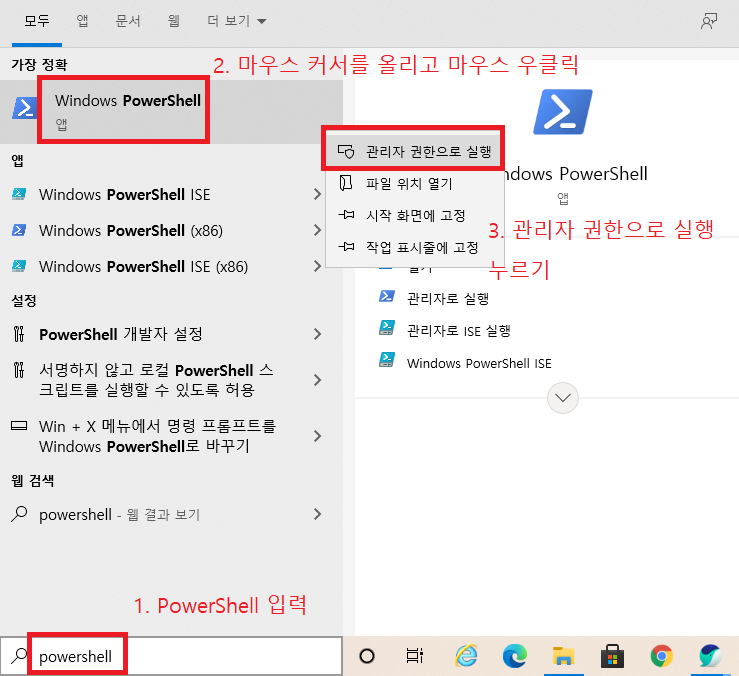Click the file location icon beside 파일 위치 열기
The image size is (739, 676).
(x=346, y=183)
